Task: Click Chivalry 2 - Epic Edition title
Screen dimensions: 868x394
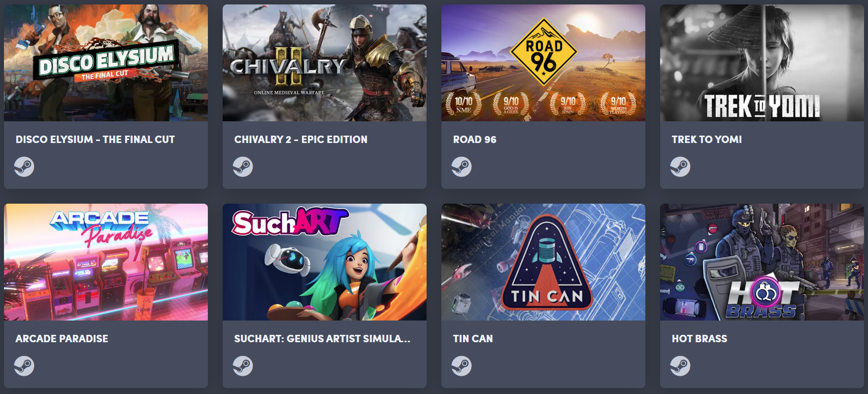Action: coord(301,140)
